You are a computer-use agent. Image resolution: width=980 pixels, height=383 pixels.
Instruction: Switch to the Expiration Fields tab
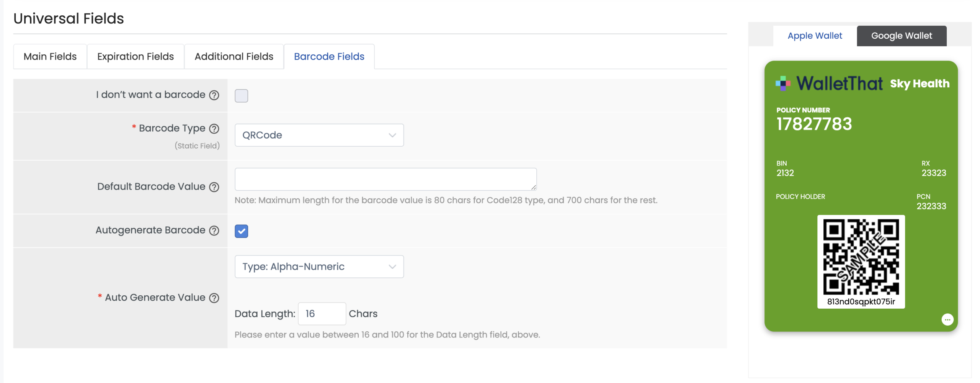click(x=135, y=56)
